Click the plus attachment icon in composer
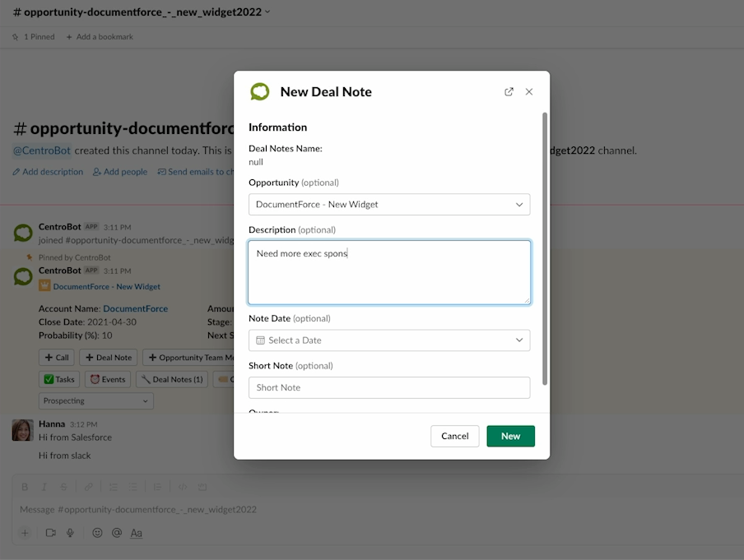The width and height of the screenshot is (744, 560). (25, 533)
